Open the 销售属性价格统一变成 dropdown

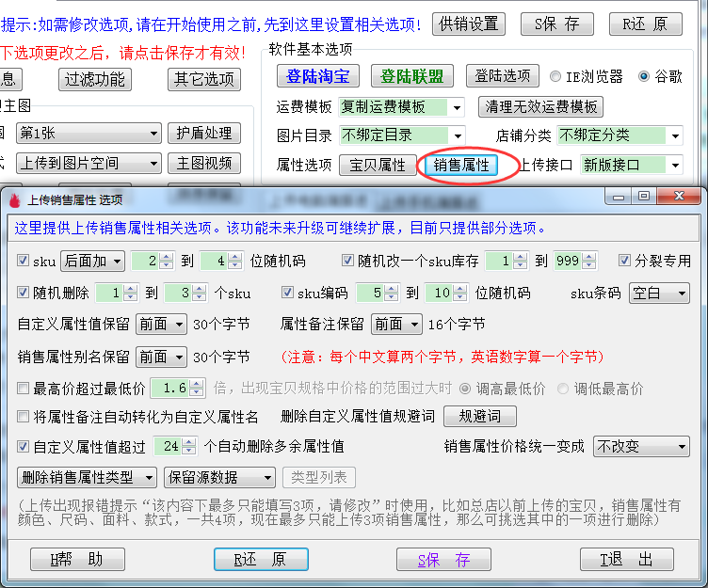pos(681,446)
